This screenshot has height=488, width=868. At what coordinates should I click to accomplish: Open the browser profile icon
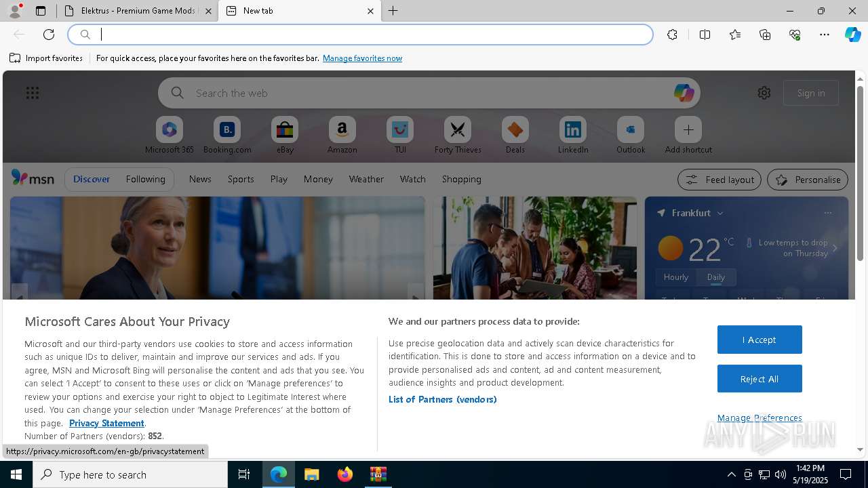15,11
